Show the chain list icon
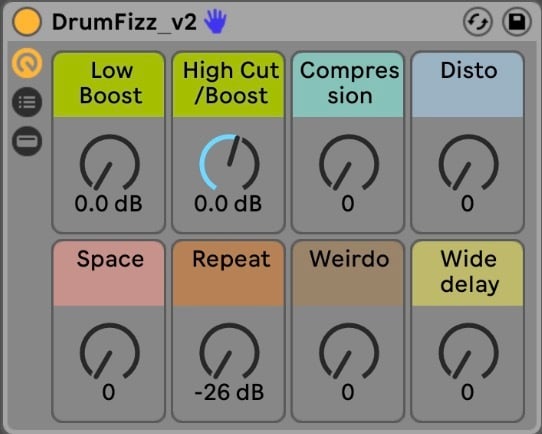This screenshot has height=434, width=542. pos(27,102)
